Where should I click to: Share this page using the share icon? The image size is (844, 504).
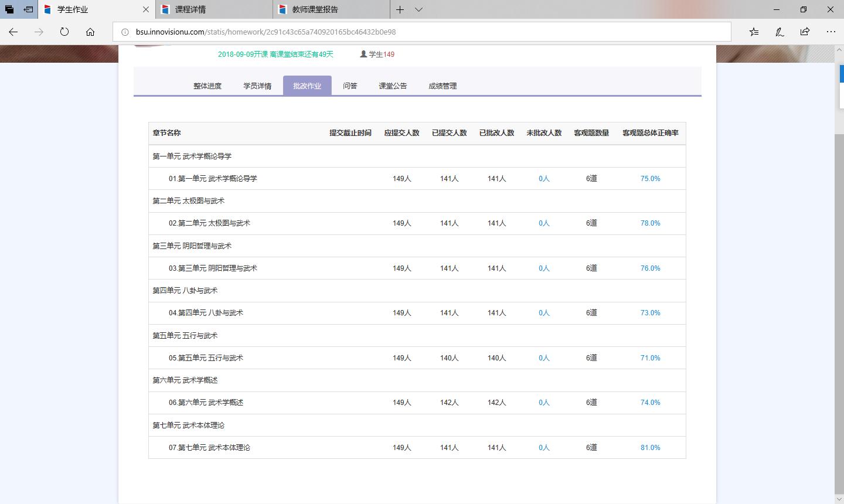pos(805,32)
